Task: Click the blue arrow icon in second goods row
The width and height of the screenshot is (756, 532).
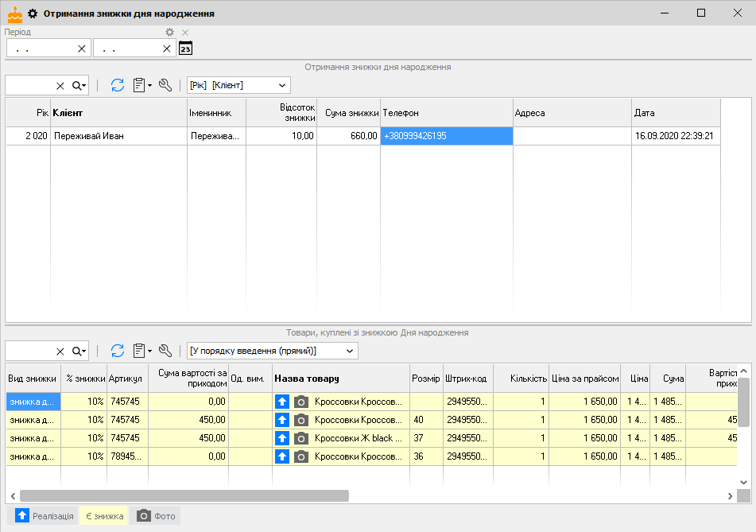Action: (282, 420)
